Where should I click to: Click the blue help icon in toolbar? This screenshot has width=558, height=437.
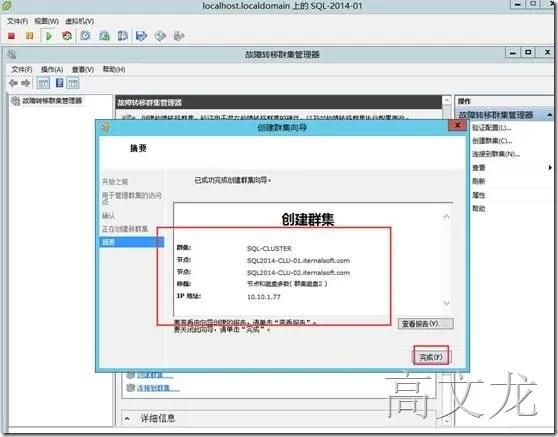pos(59,83)
